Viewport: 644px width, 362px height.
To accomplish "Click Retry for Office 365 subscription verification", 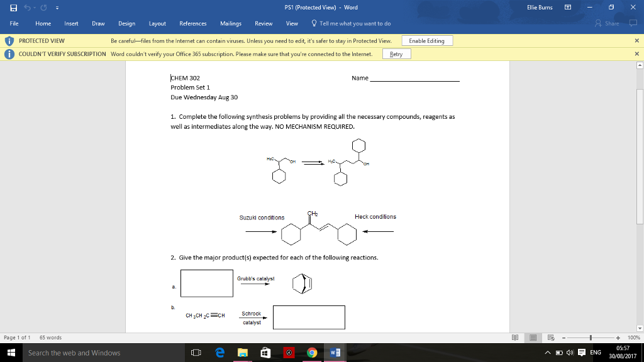I will coord(397,53).
